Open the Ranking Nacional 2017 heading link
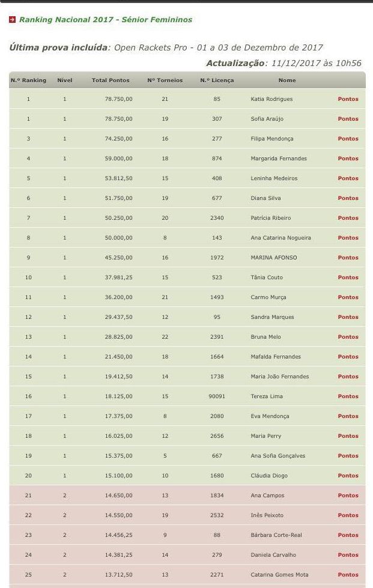Image resolution: width=373 pixels, height=588 pixels. click(105, 20)
